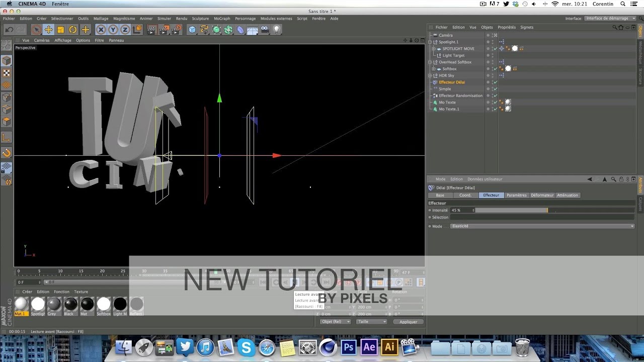
Task: Open the Objet (Rel) dropdown
Action: point(335,322)
